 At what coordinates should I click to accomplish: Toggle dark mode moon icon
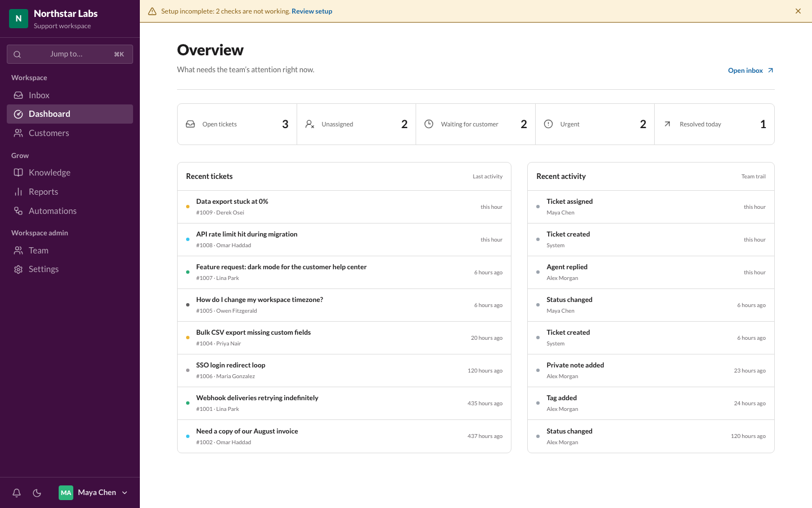(37, 493)
